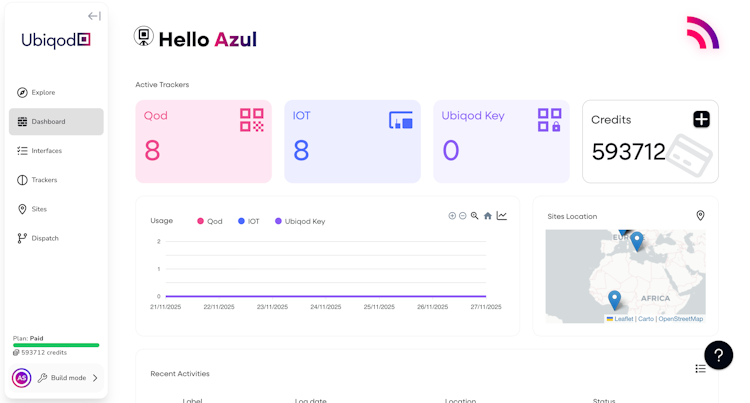This screenshot has width=750, height=403.
Task: Click the IOT device icon
Action: click(x=401, y=120)
